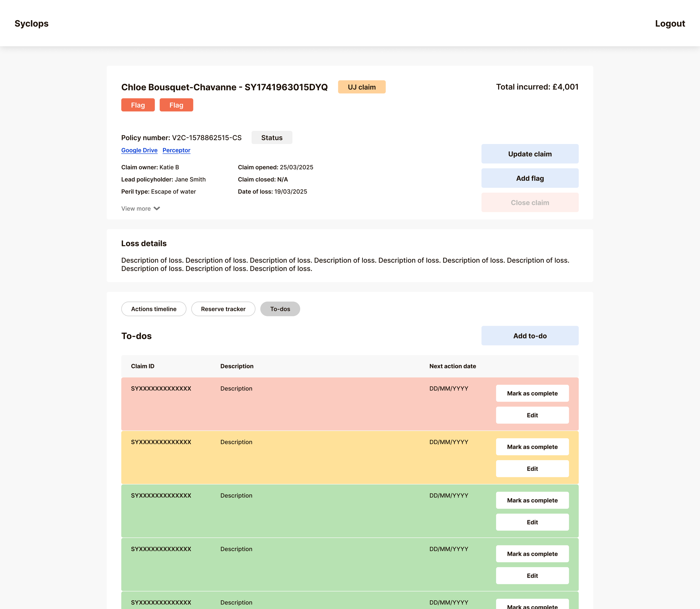This screenshot has height=609, width=700.
Task: Switch to the Actions timeline tab
Action: [153, 309]
